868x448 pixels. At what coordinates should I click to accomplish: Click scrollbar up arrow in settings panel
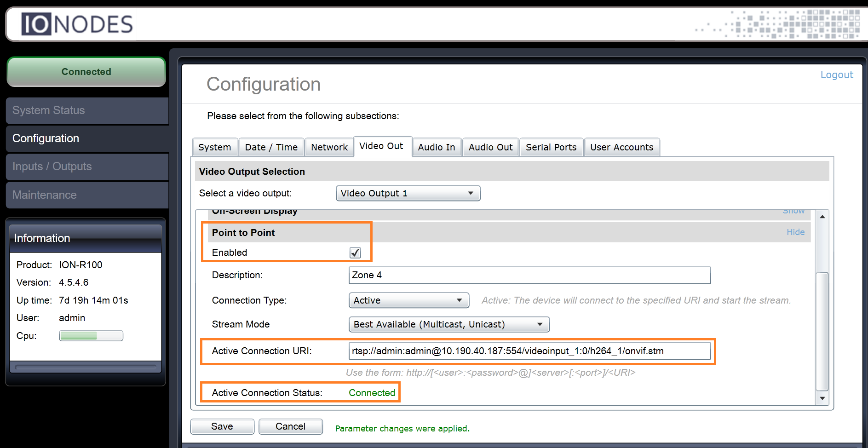[822, 217]
